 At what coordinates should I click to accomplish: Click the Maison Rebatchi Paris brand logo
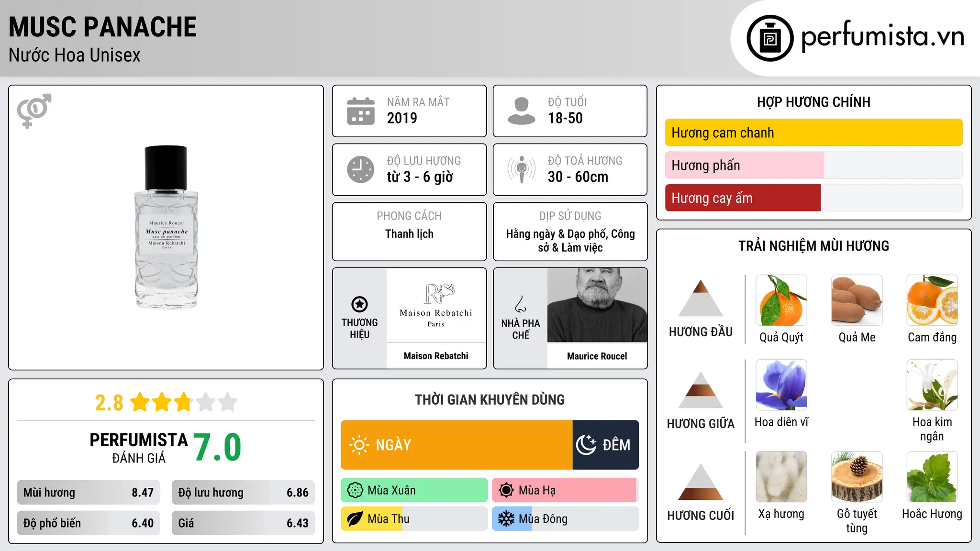point(436,305)
